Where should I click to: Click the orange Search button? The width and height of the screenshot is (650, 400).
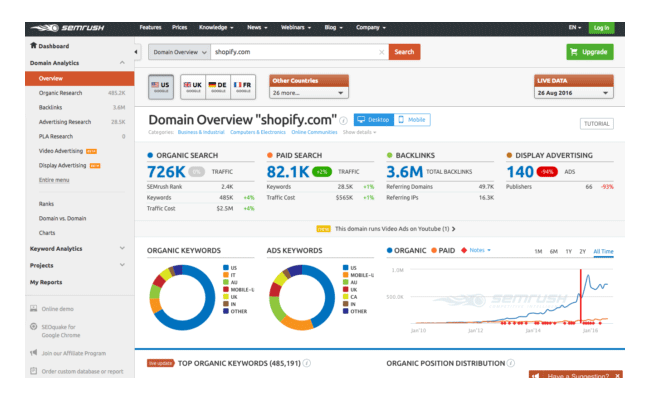(x=404, y=52)
